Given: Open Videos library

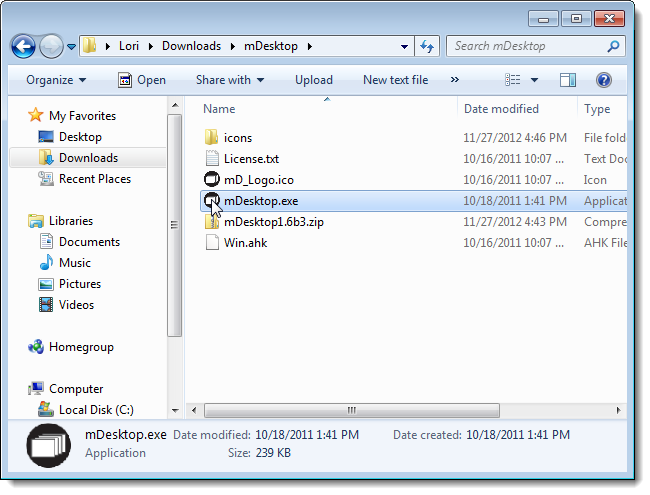Looking at the screenshot, I should coord(76,305).
